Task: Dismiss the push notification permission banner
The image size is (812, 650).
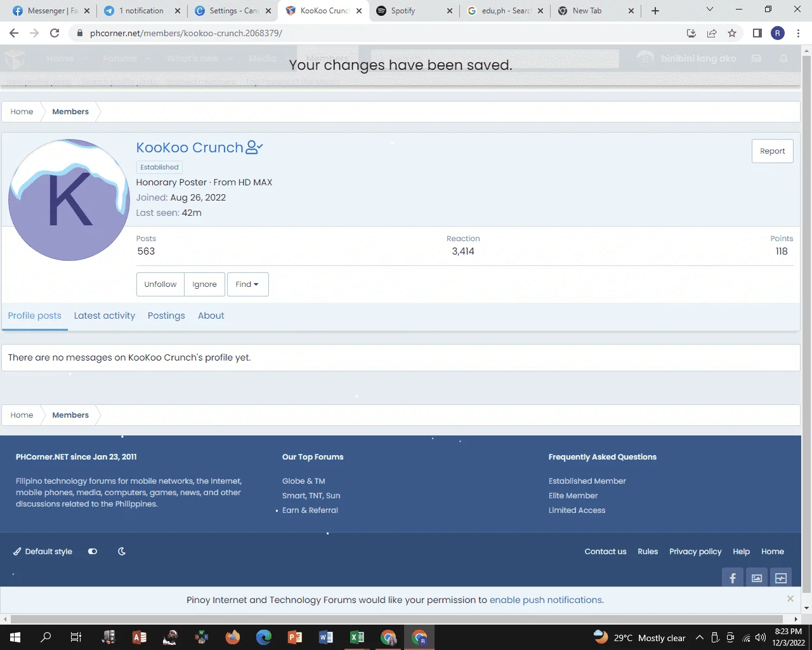Action: [x=790, y=599]
